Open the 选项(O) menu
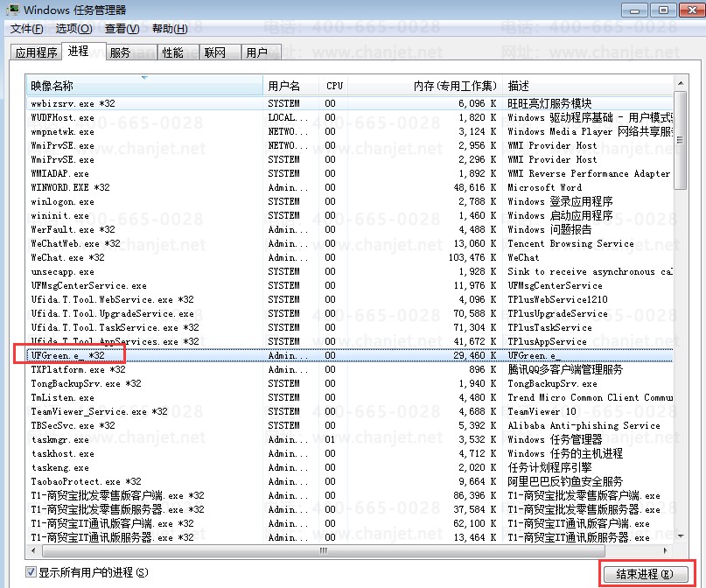The image size is (706, 588). tap(74, 29)
